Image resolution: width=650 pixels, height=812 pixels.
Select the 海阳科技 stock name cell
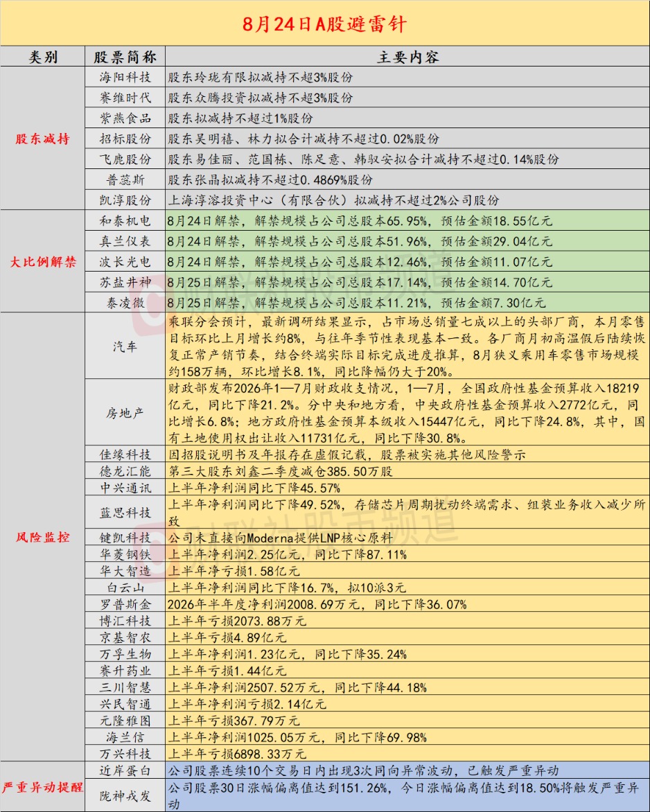(x=125, y=77)
